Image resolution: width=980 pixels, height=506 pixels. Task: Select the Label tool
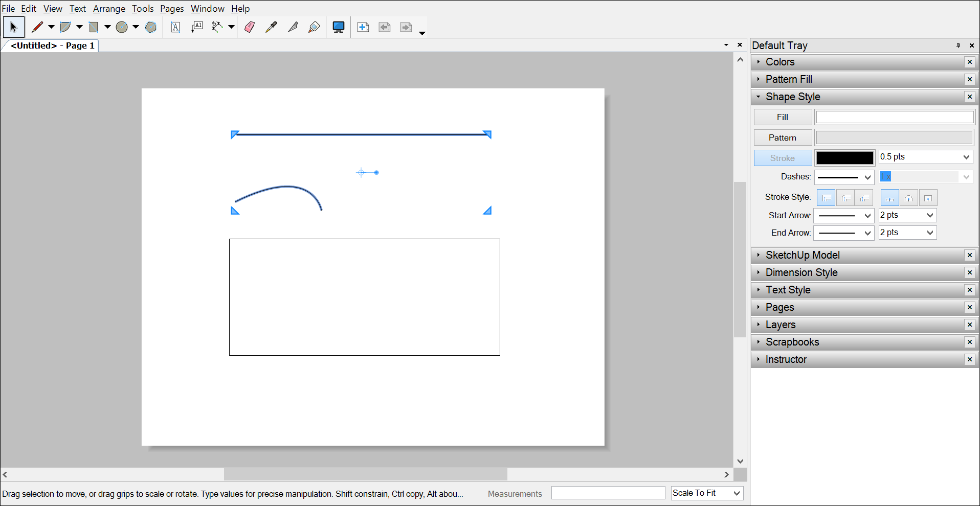(x=197, y=27)
